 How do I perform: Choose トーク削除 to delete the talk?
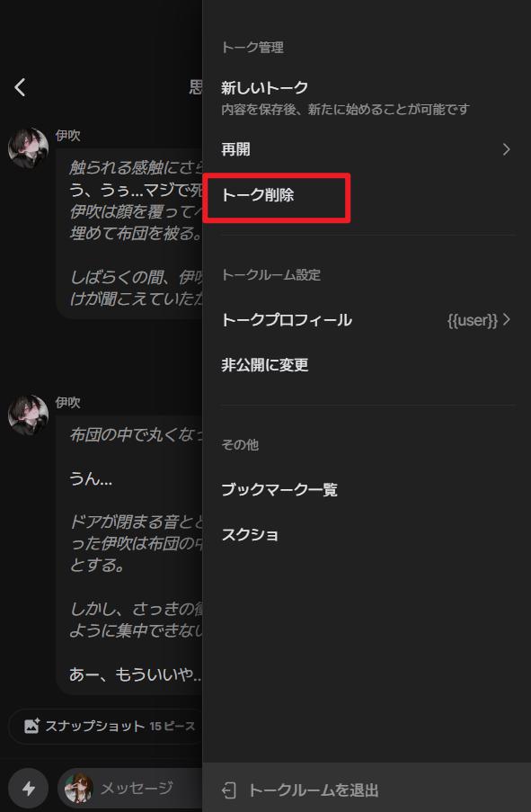point(277,196)
